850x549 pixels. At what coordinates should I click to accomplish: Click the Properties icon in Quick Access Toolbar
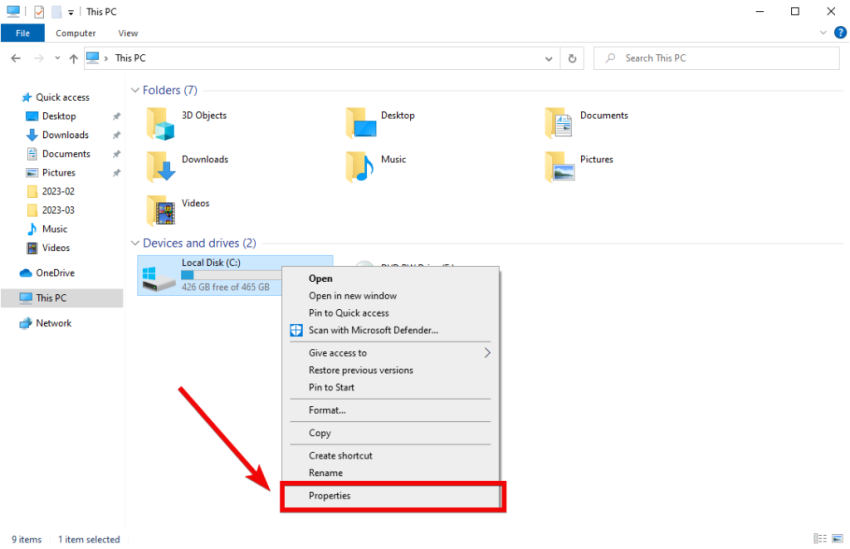tap(39, 12)
